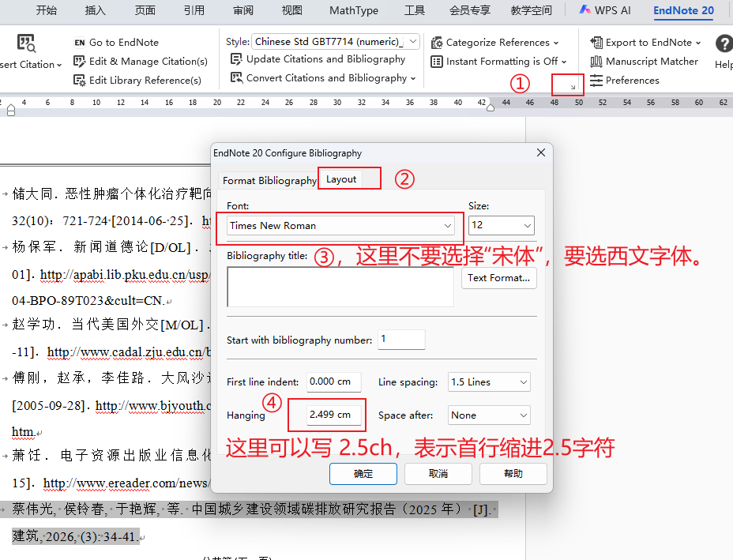This screenshot has height=560, width=733.
Task: Open the Size dropdown showing 12
Action: click(x=501, y=225)
